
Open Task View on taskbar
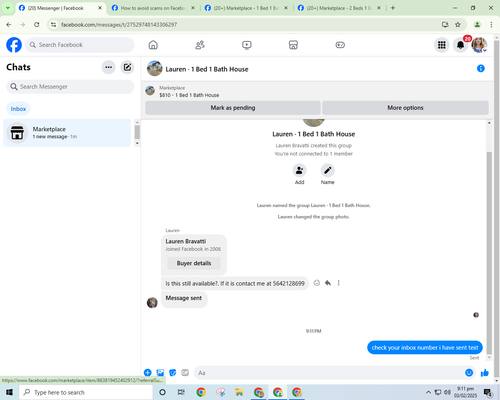pos(181,392)
